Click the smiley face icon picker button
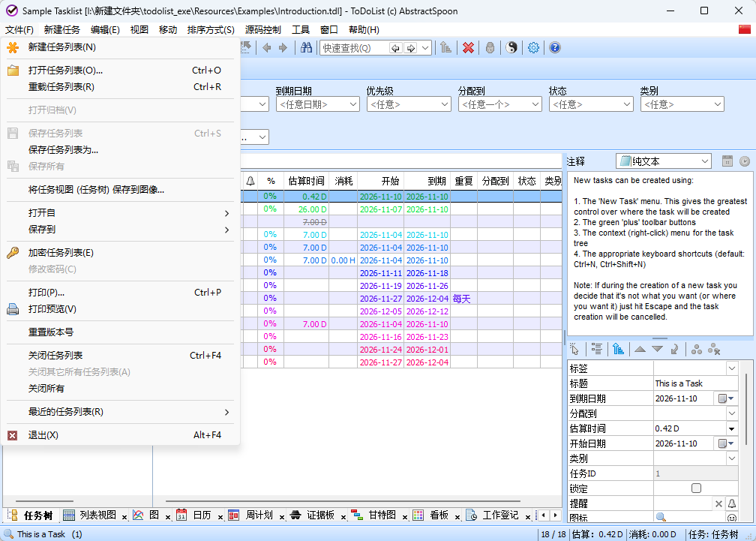Viewport: 756px width, 541px height. 732,518
